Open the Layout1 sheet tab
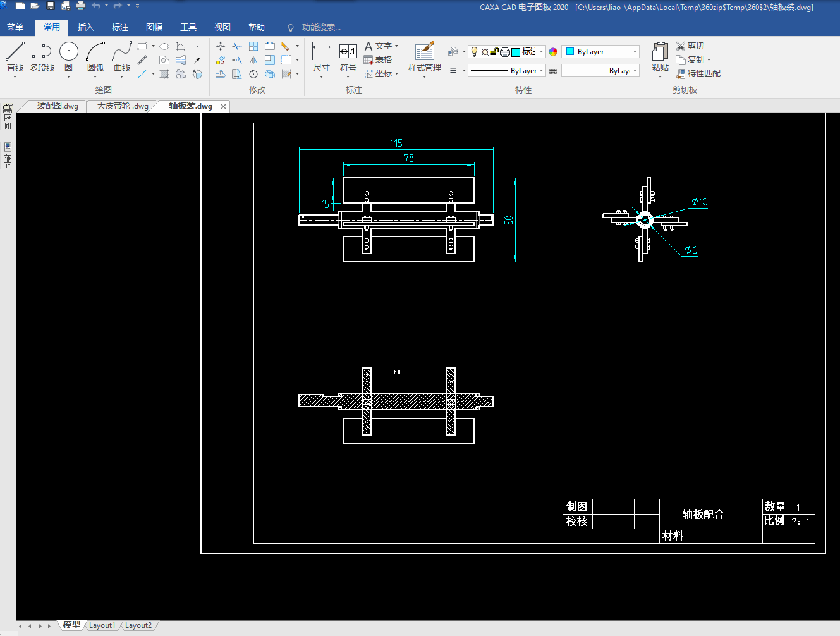Viewport: 840px width, 636px height. click(x=102, y=625)
